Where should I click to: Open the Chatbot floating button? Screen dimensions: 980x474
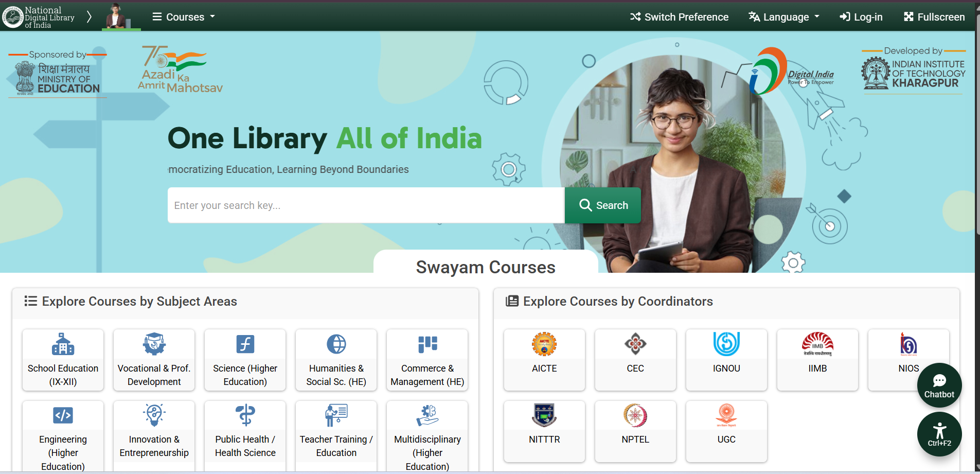pos(939,385)
